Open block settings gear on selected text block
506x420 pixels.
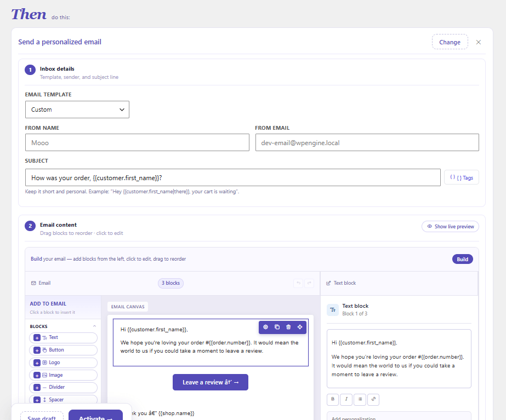click(x=265, y=327)
